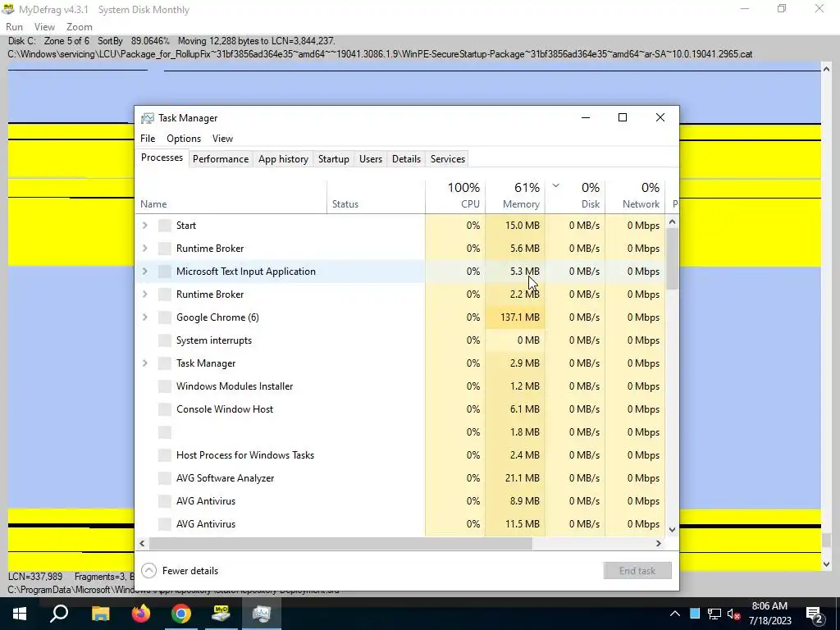The image size is (840, 630).
Task: Click MyDefrag title bar icon
Action: click(x=8, y=9)
